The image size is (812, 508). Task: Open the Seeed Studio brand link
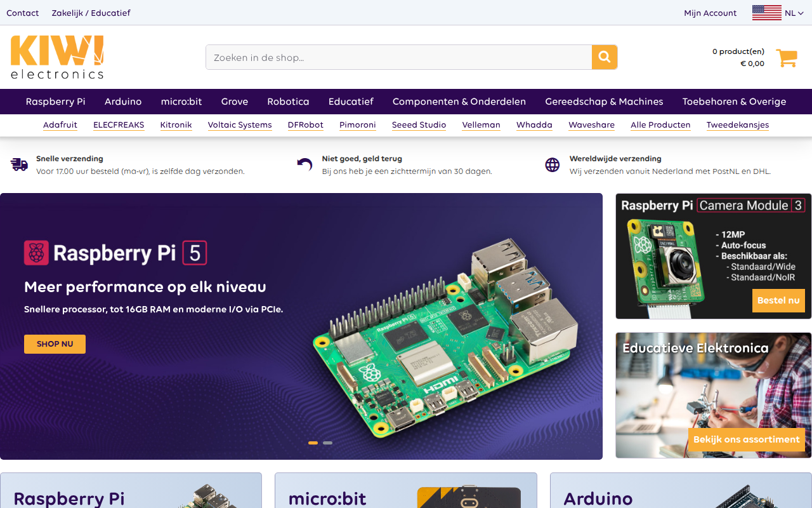419,125
